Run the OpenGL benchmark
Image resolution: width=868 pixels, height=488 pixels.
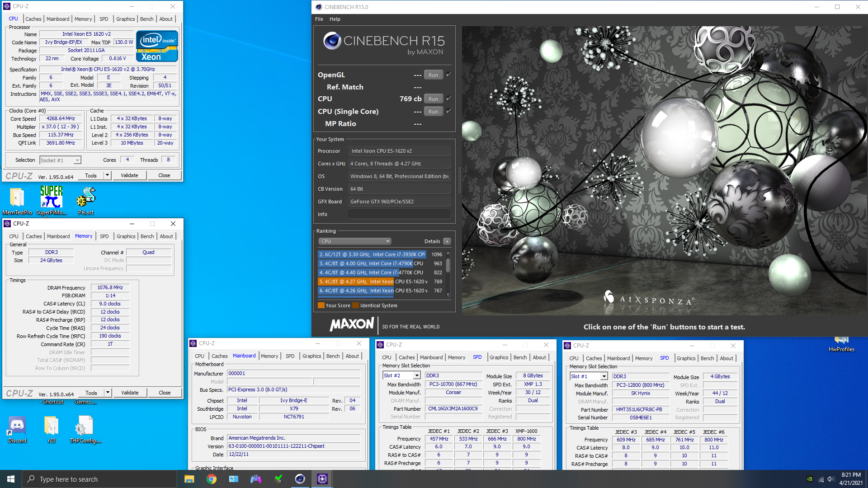click(433, 75)
